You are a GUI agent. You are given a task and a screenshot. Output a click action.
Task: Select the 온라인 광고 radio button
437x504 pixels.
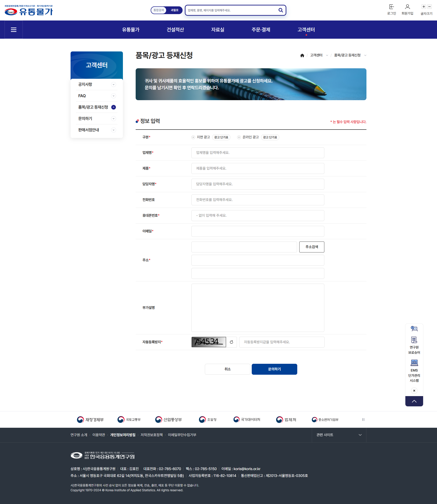tap(239, 137)
